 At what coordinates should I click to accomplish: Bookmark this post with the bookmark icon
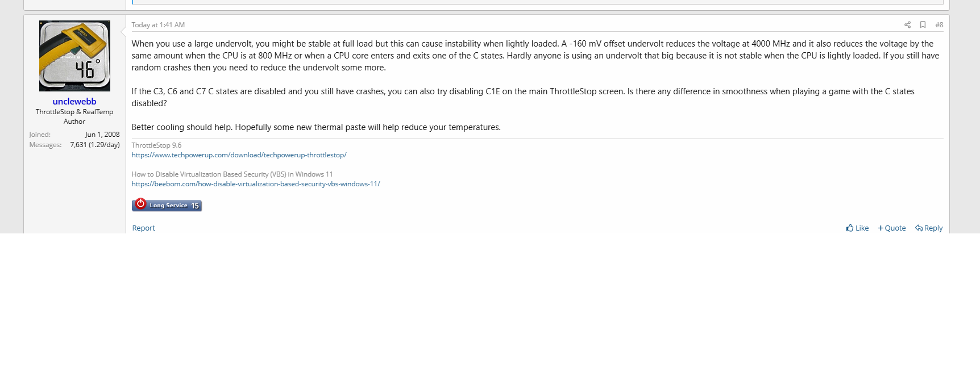[923, 25]
